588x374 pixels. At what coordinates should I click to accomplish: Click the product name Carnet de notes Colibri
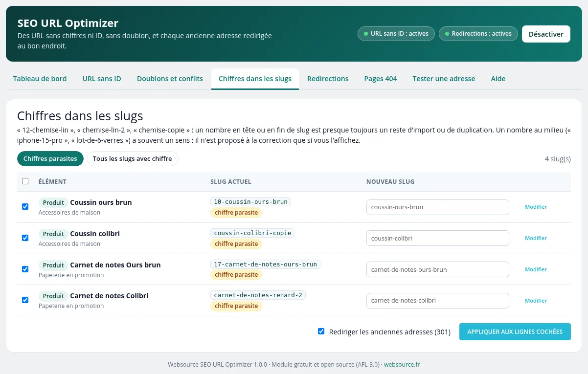(109, 296)
